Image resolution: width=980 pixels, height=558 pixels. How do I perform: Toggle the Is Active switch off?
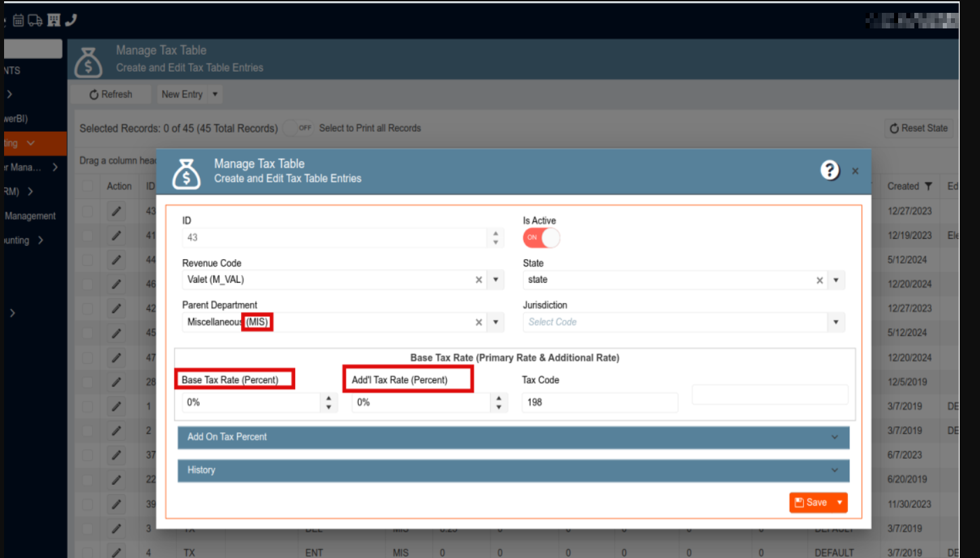[x=541, y=238]
